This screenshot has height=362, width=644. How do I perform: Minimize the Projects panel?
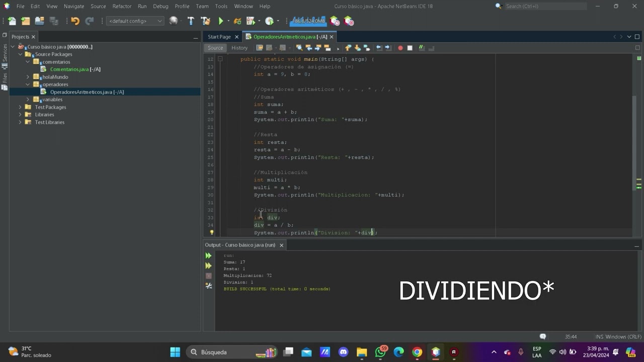coord(195,38)
